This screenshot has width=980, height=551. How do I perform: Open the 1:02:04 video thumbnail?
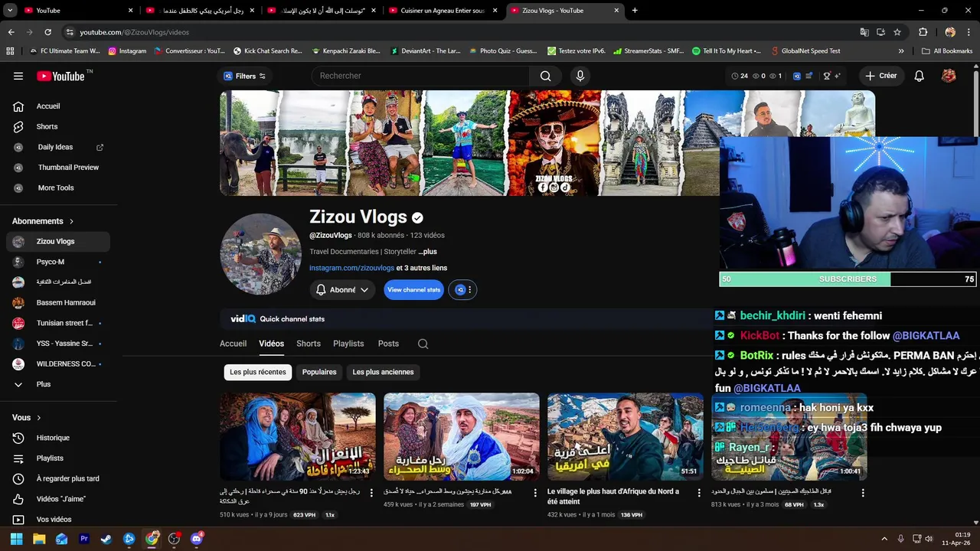[x=462, y=437]
